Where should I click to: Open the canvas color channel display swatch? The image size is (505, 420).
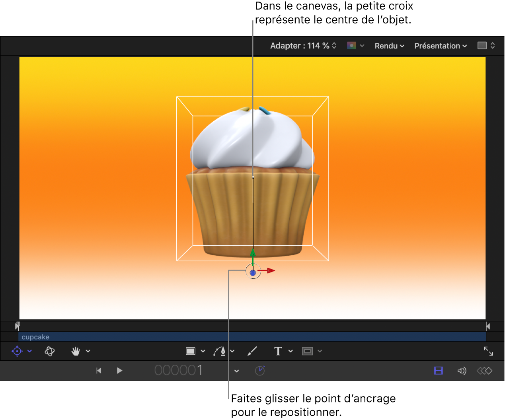(352, 45)
